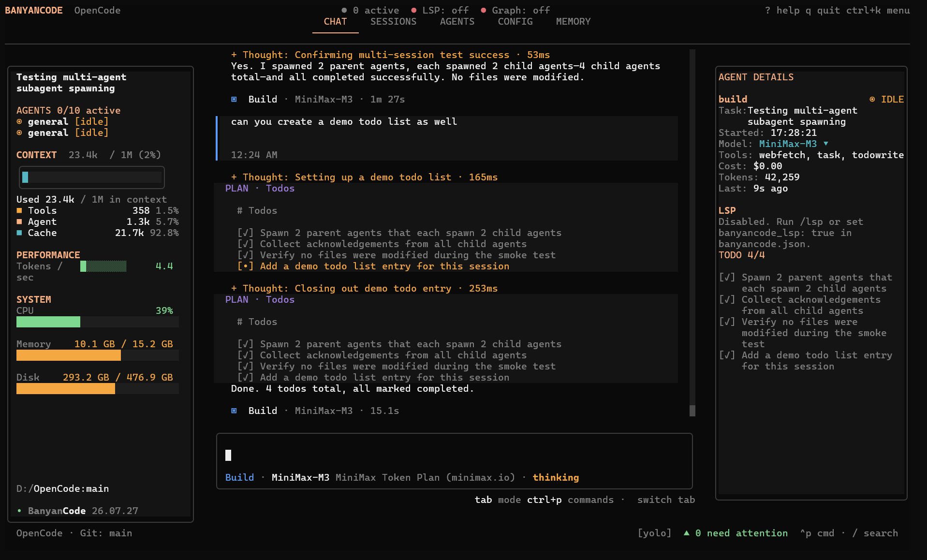
Task: Open the AGENTS tab
Action: 457,22
